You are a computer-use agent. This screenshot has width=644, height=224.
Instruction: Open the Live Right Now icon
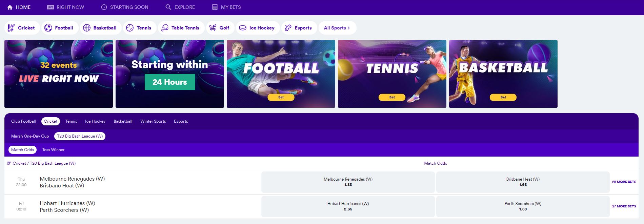pos(51,7)
